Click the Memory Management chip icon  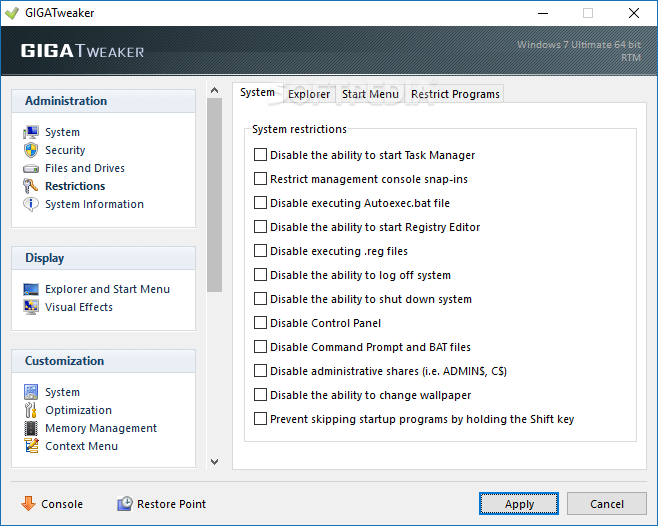click(31, 428)
